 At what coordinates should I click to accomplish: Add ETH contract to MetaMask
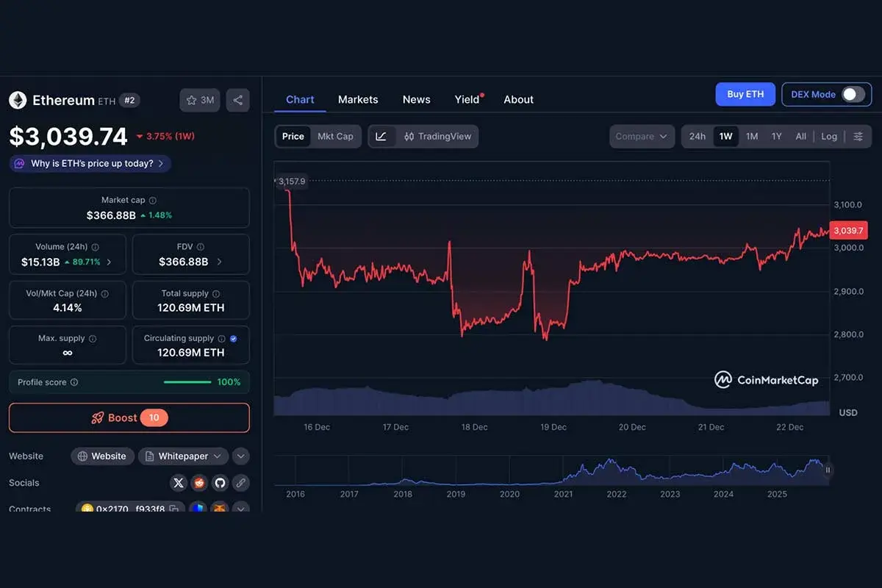[x=219, y=509]
